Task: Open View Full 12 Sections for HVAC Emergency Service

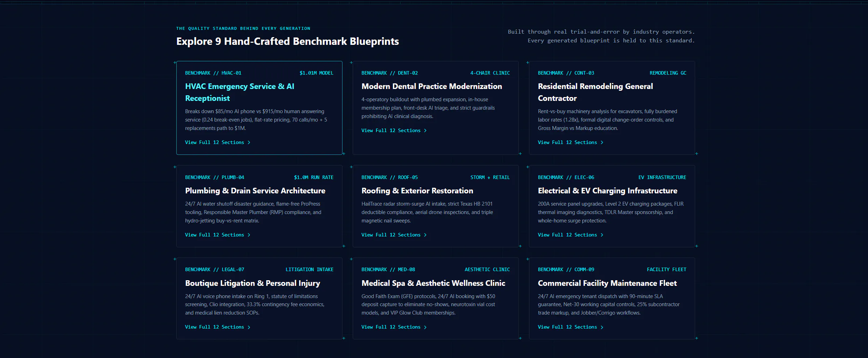Action: click(218, 143)
